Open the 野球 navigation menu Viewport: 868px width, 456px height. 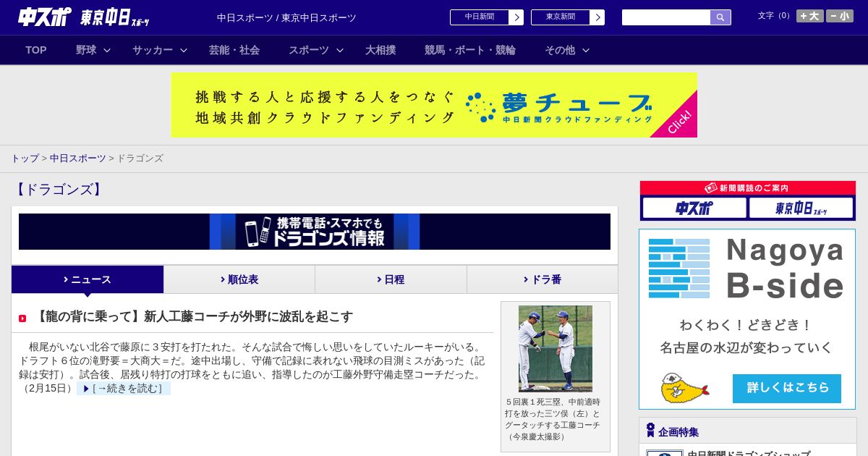86,50
